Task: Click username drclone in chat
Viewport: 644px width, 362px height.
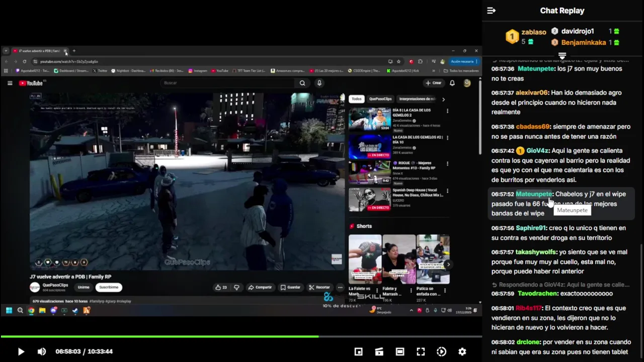Action: (528, 342)
